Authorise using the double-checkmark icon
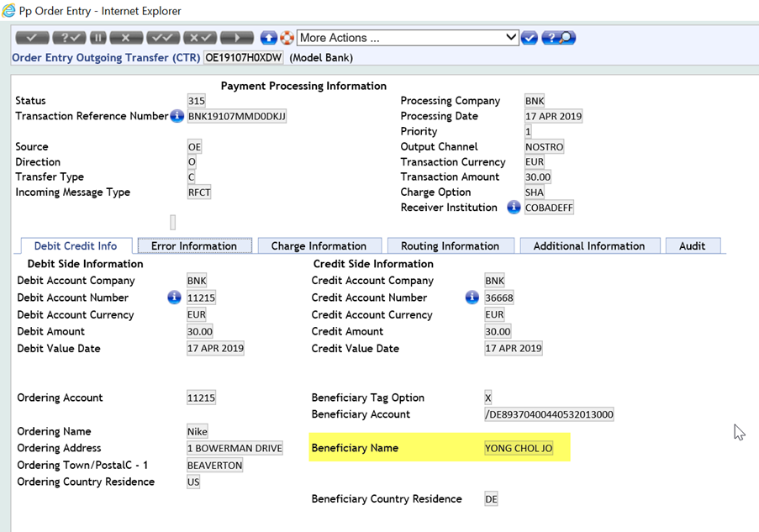Image resolution: width=759 pixels, height=532 pixels. [x=163, y=37]
